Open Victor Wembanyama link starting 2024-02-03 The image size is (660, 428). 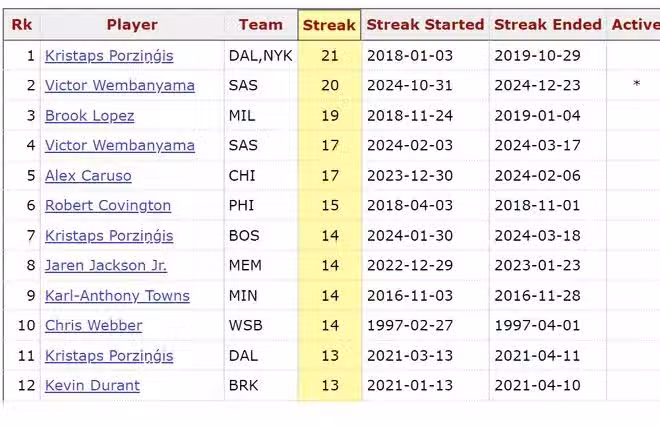click(x=120, y=146)
